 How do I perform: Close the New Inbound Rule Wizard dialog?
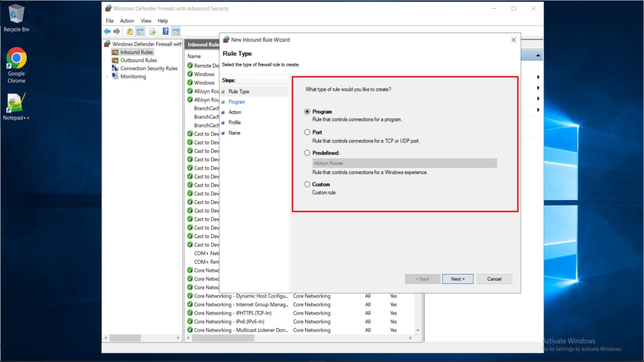[513, 40]
